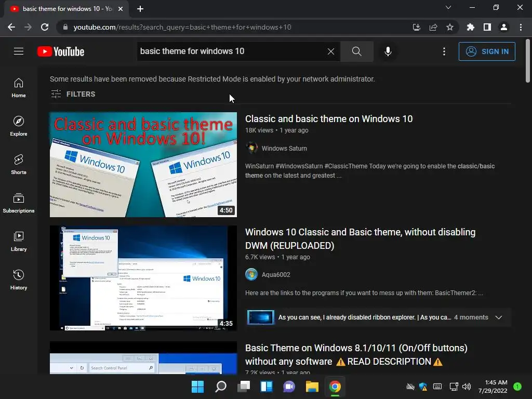Viewport: 532px width, 399px height.
Task: Click the Aqua6002 channel avatar
Action: coord(251,274)
